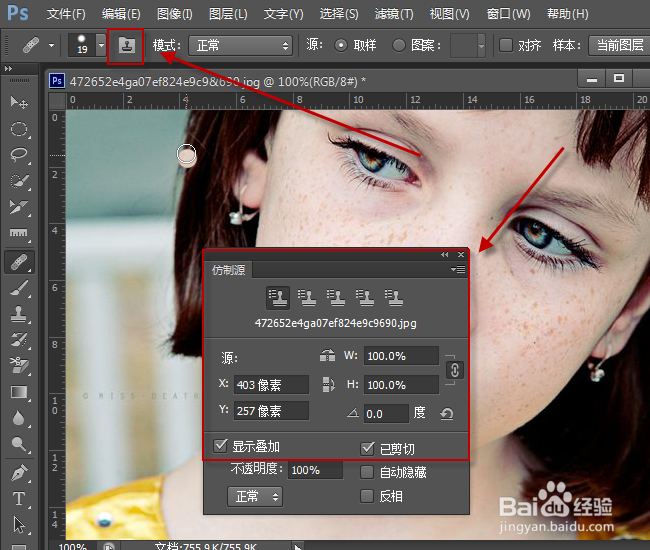Select the Healing Brush tool in the toolbox

pyautogui.click(x=19, y=262)
